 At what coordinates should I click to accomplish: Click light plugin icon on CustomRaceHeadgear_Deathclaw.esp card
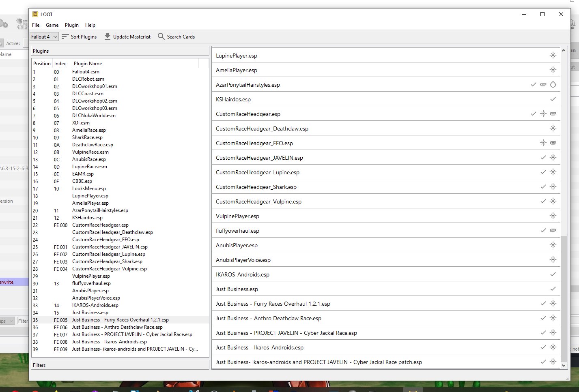[x=553, y=128]
